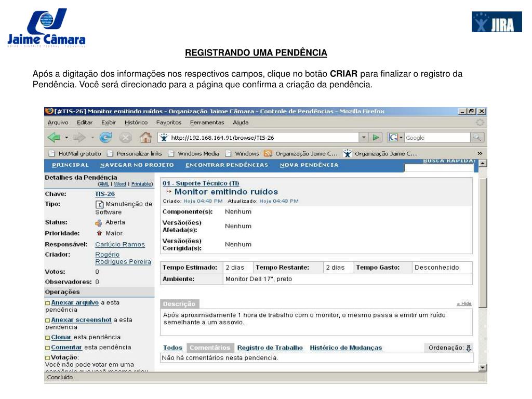Click the Forward arrow in the toolbar
Viewport: 532px width, 399px height.
tap(79, 137)
